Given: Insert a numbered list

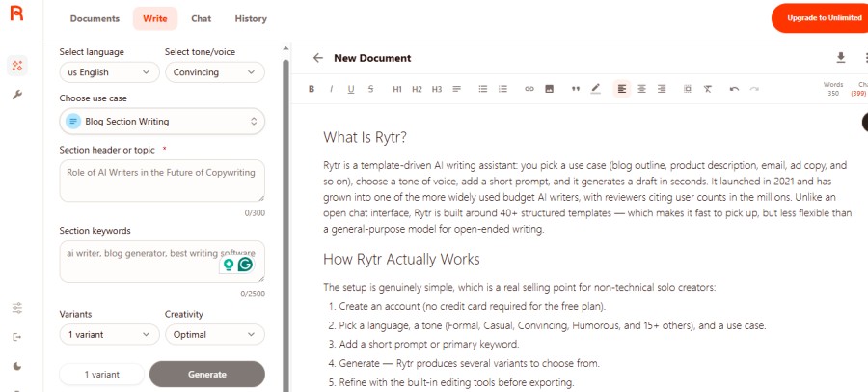Looking at the screenshot, I should 502,89.
